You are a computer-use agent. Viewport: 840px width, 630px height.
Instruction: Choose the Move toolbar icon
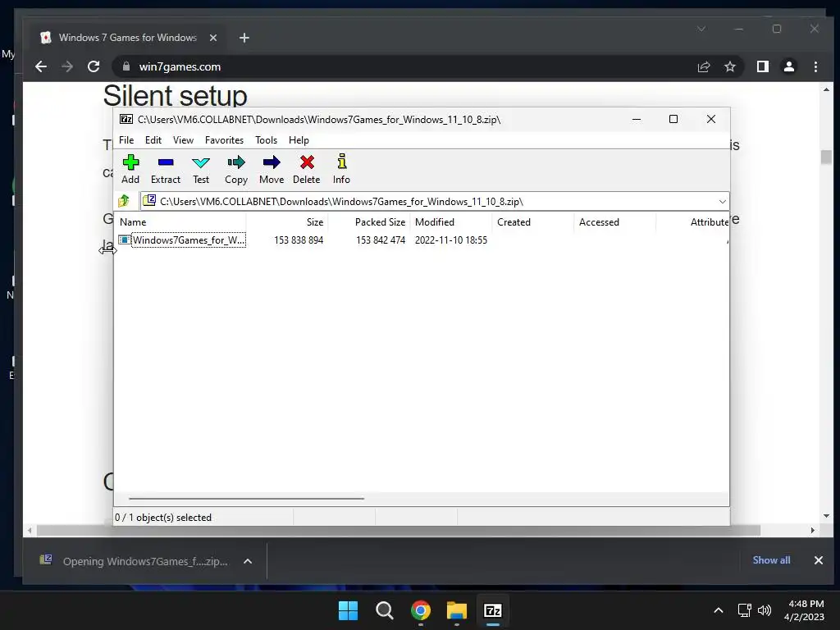click(x=272, y=162)
